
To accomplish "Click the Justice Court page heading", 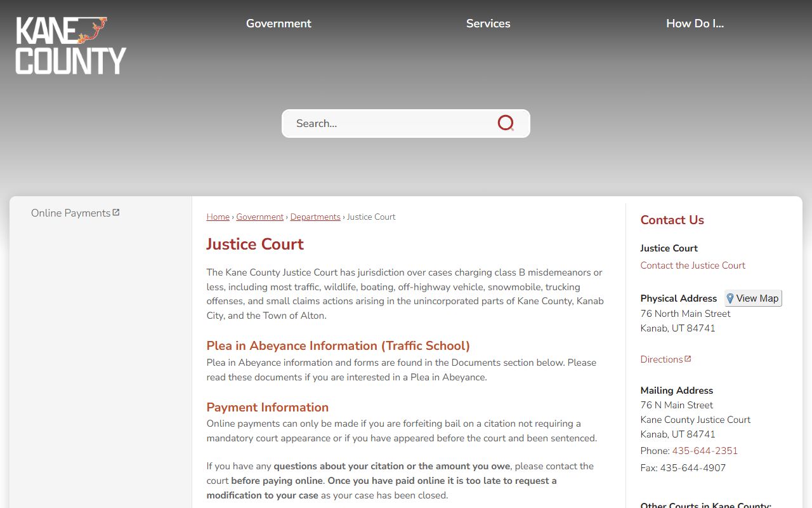I will [255, 244].
